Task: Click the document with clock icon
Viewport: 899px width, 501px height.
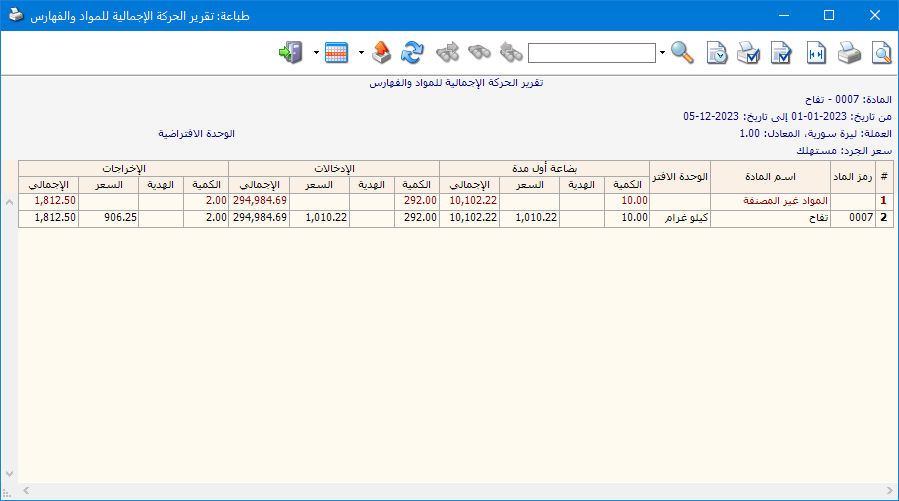Action: (717, 53)
